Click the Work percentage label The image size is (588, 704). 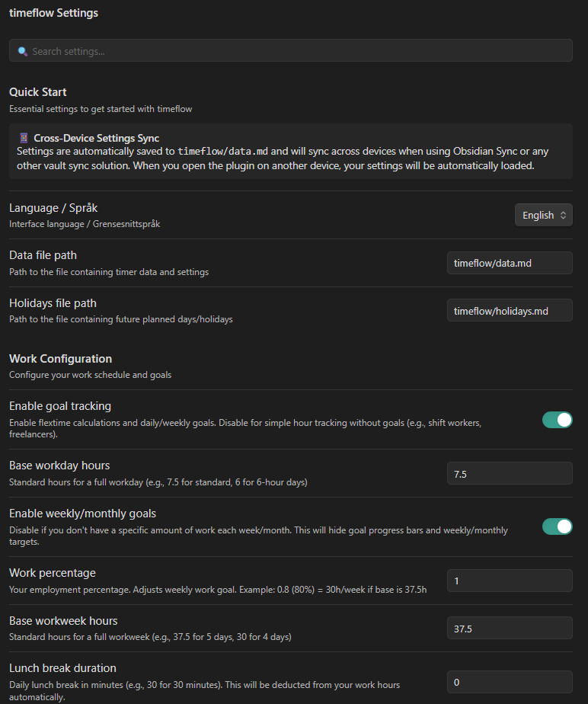coord(53,573)
